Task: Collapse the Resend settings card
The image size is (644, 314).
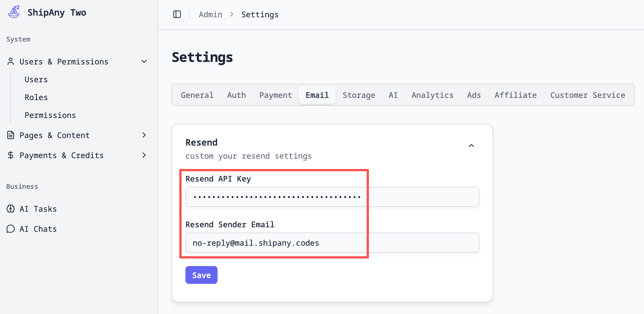Action: pyautogui.click(x=471, y=146)
